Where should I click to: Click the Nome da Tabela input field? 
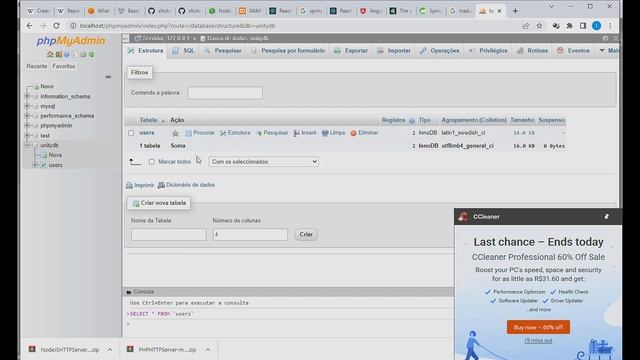[x=169, y=234]
